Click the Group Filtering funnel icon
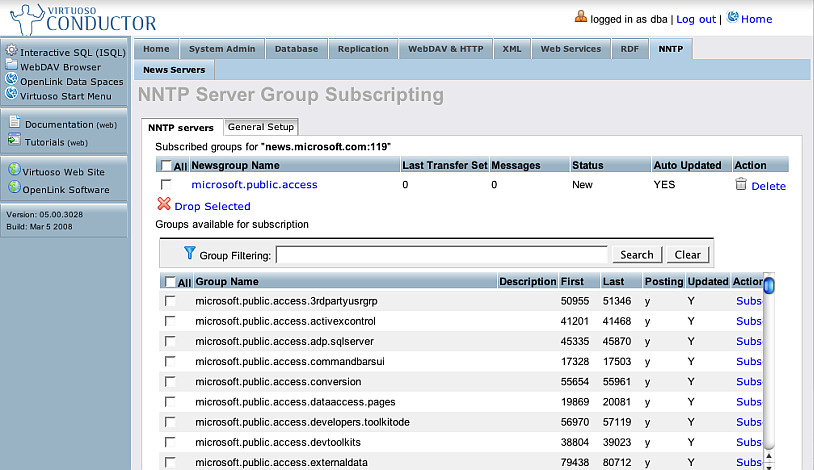Viewport: 814px width, 470px height. coord(189,254)
